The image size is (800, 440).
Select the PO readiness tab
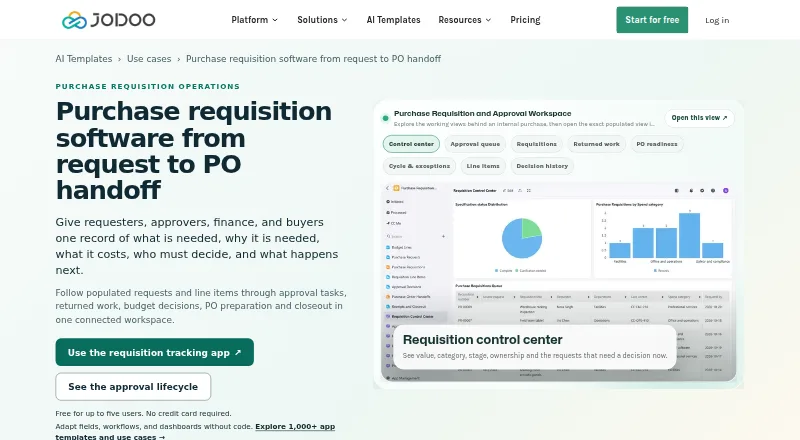pyautogui.click(x=657, y=144)
